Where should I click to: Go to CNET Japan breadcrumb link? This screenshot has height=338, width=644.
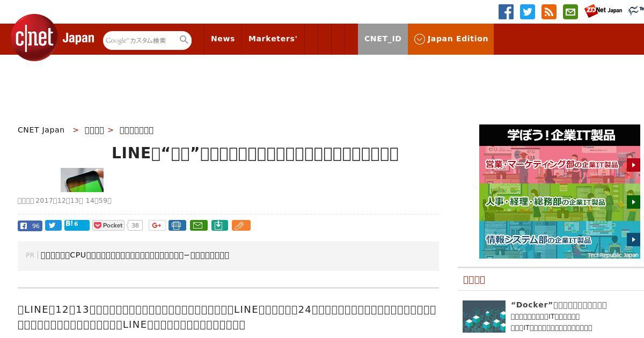pyautogui.click(x=41, y=130)
